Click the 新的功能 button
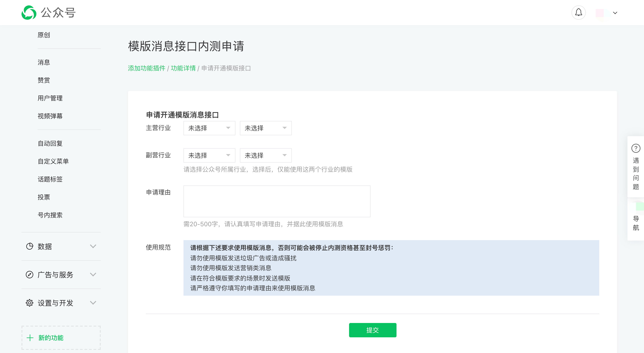Image resolution: width=644 pixels, height=353 pixels. coord(61,338)
